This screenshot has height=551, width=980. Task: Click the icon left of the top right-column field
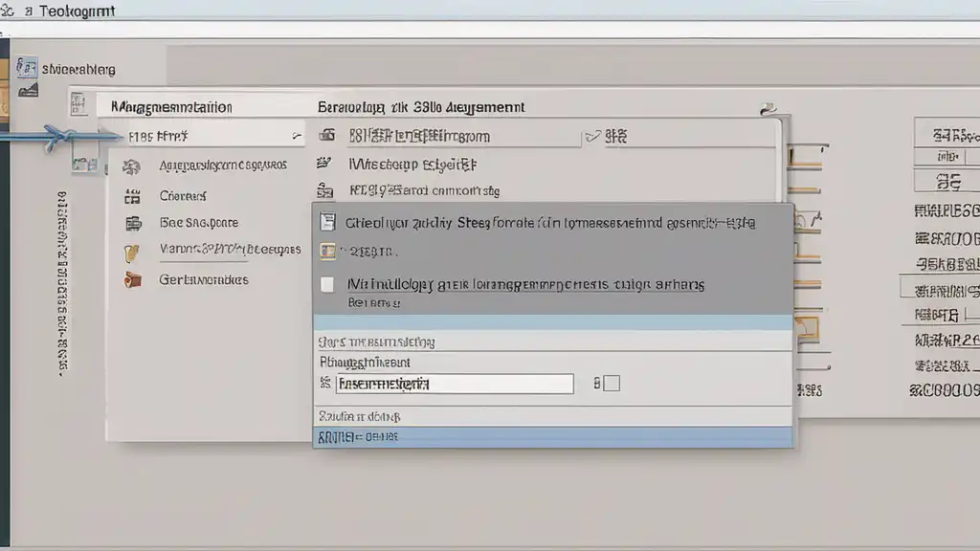[327, 134]
